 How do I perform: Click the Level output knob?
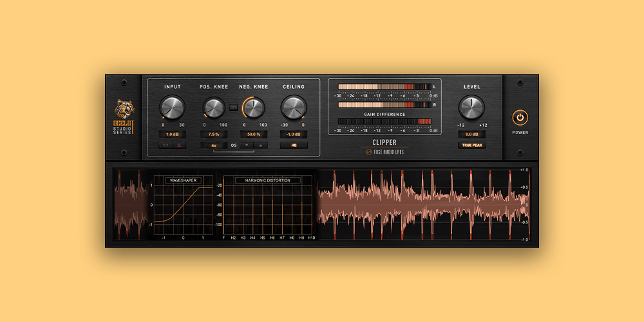(x=471, y=108)
